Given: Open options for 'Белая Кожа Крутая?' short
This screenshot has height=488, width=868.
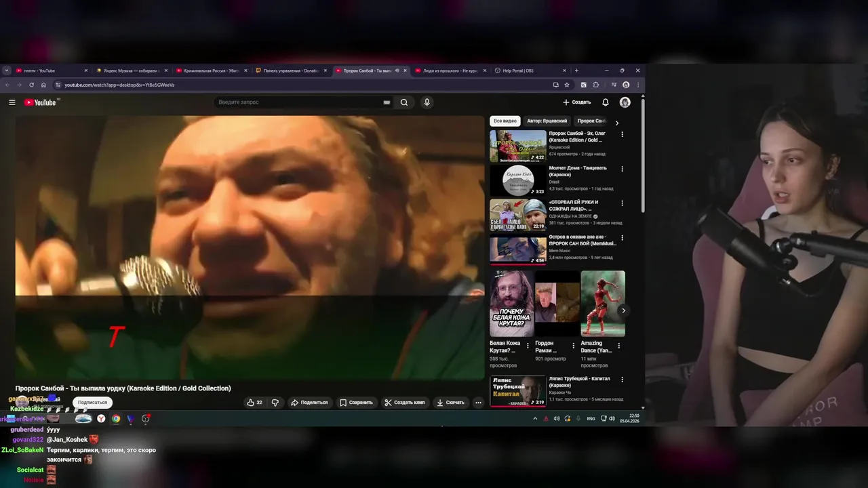Looking at the screenshot, I should (x=527, y=345).
